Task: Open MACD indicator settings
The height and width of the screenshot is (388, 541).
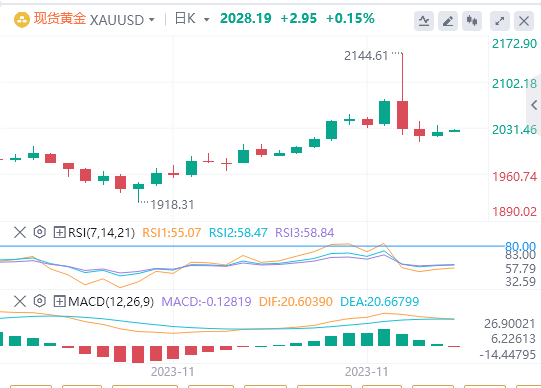Action: 40,301
